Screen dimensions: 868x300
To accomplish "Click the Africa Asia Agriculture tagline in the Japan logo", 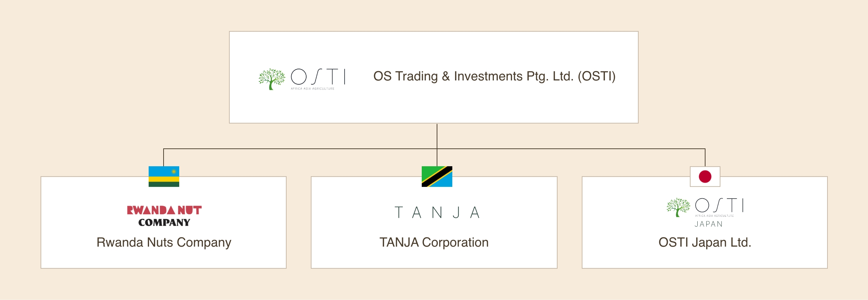I will pyautogui.click(x=714, y=216).
